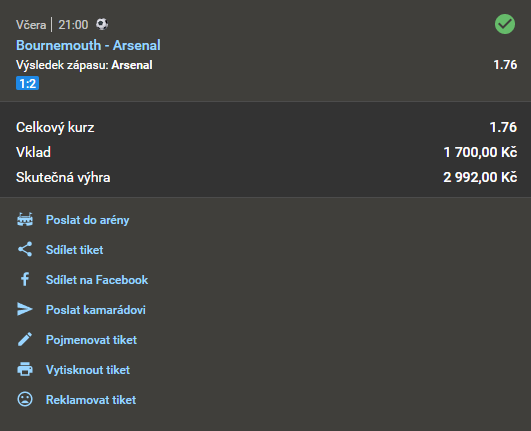Click the arena stadium icon
Image resolution: width=531 pixels, height=431 pixels.
[25, 220]
